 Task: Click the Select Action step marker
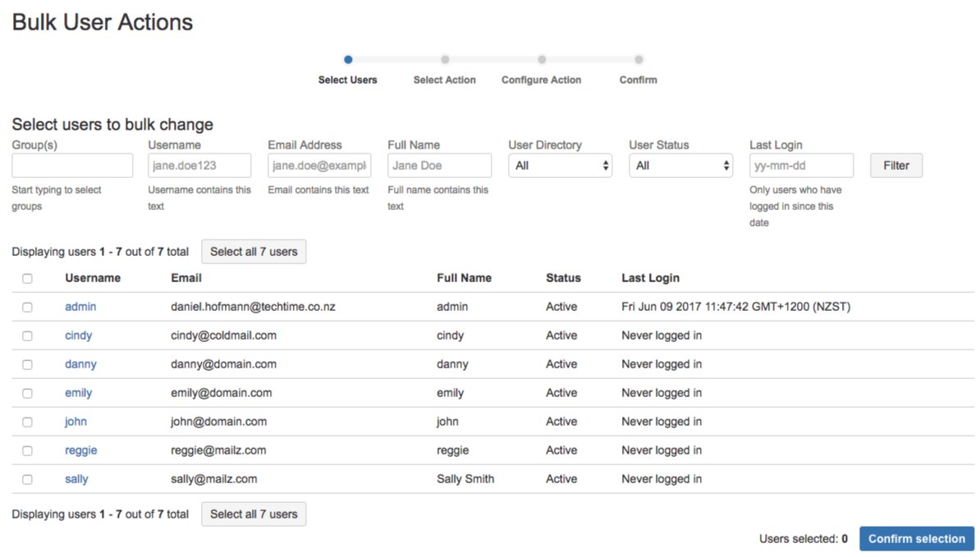(x=445, y=60)
